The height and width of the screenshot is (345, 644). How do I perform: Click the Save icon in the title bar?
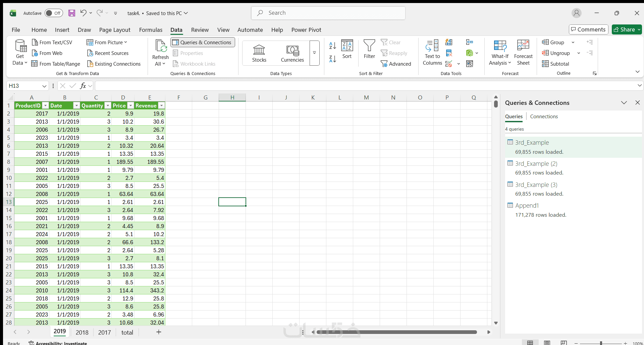coord(72,13)
